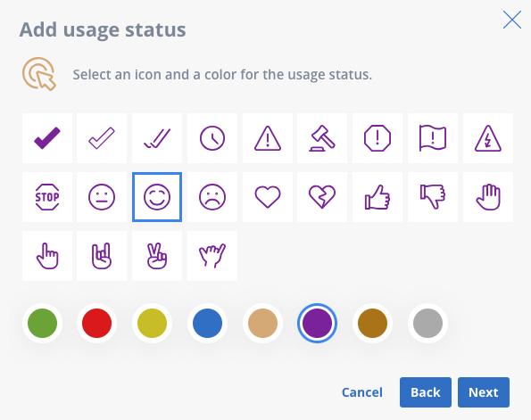Image resolution: width=531 pixels, height=420 pixels.
Task: Close the Add usage status dialog
Action: 512,20
